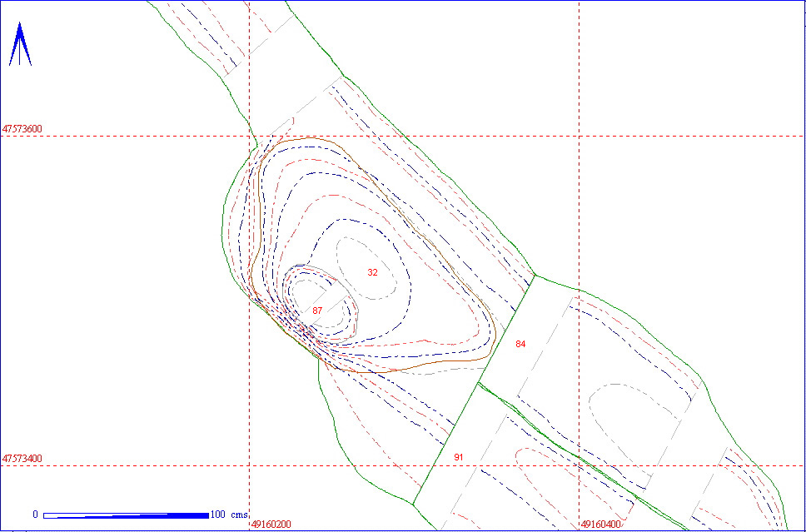Click the small red mark above the brown contour
The height and width of the screenshot is (532, 806).
[293, 122]
